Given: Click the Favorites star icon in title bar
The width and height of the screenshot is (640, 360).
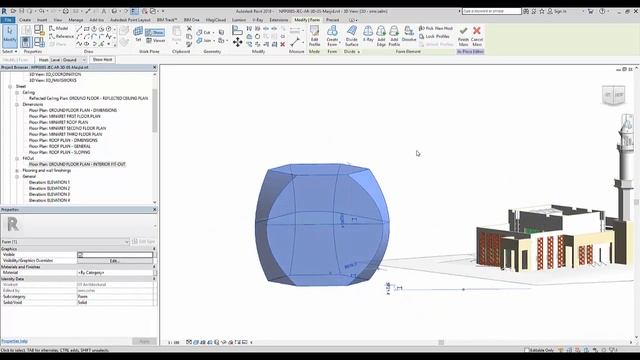Looking at the screenshot, I should tap(542, 11).
